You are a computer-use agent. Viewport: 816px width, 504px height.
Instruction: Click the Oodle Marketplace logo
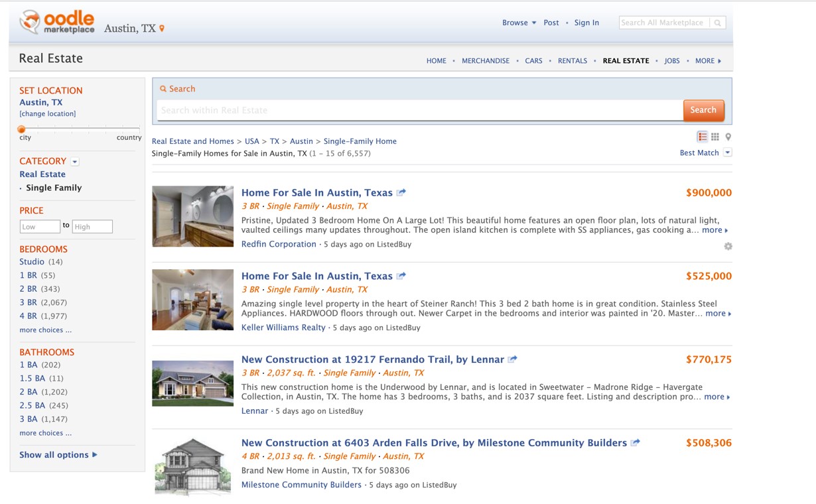click(x=57, y=23)
